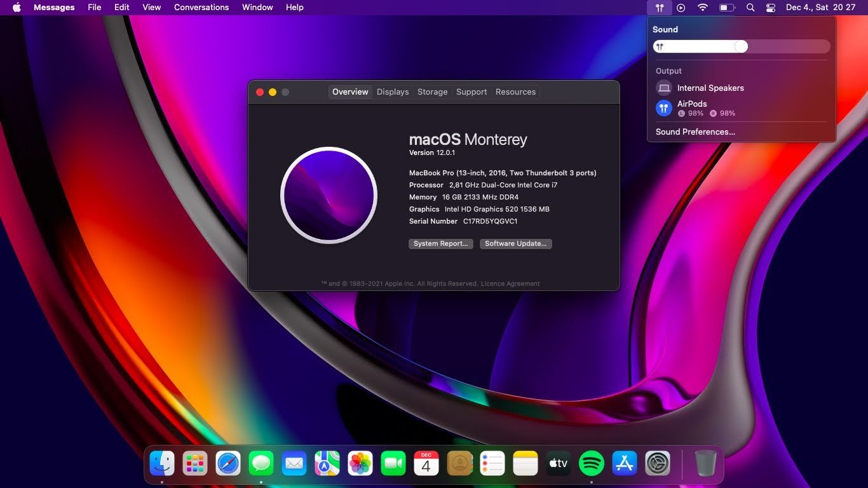Screen dimensions: 868x488
Task: Close the About This Mac window
Action: (260, 92)
